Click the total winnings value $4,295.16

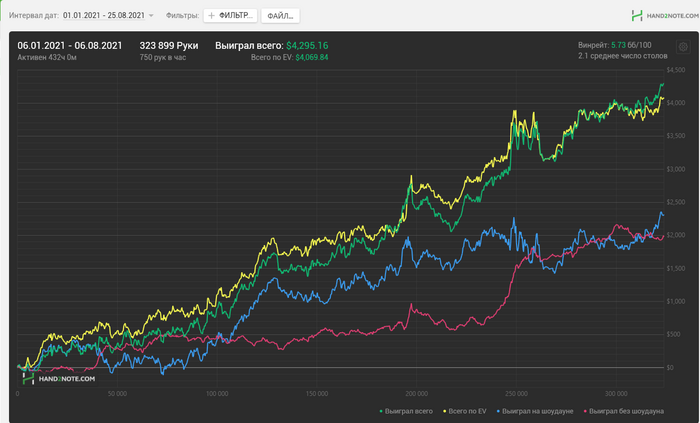coord(307,46)
